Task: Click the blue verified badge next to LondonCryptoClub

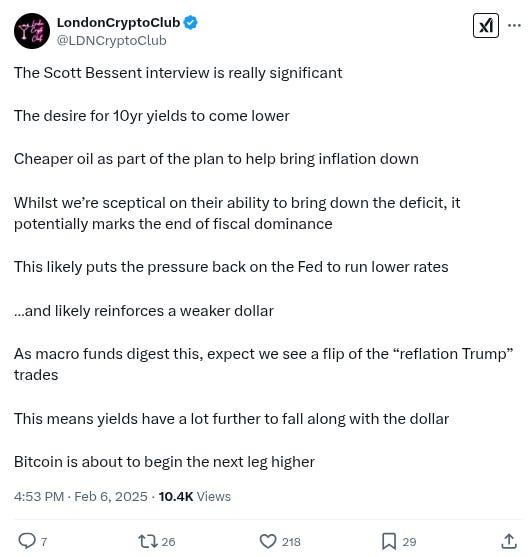Action: [x=190, y=23]
